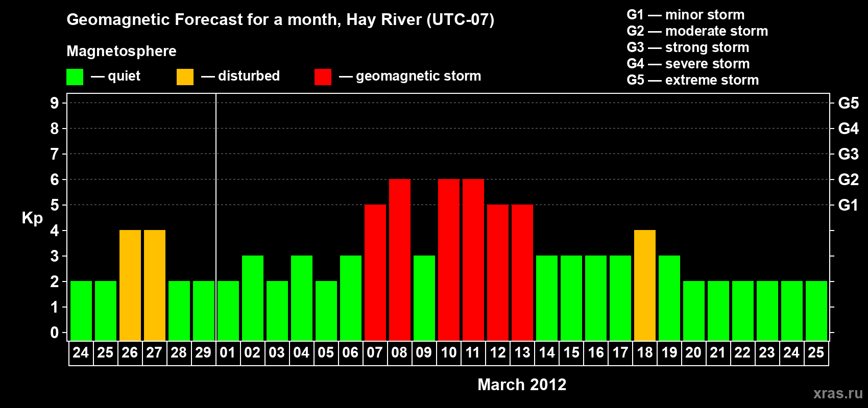
Task: Click the orange bar for March 18
Action: pos(645,285)
